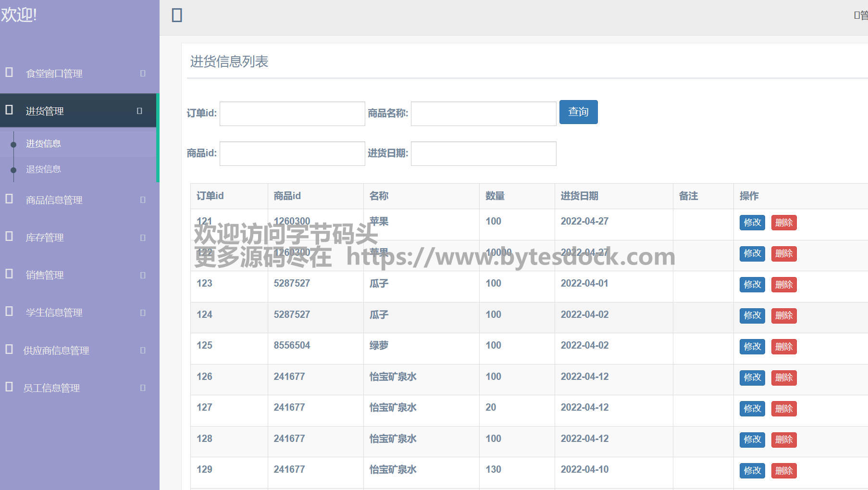Click 修改 for order 123
The image size is (868, 490).
pos(752,285)
